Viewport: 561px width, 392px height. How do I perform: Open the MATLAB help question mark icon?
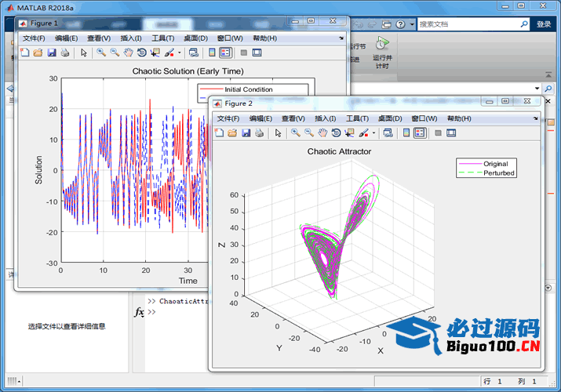(400, 24)
